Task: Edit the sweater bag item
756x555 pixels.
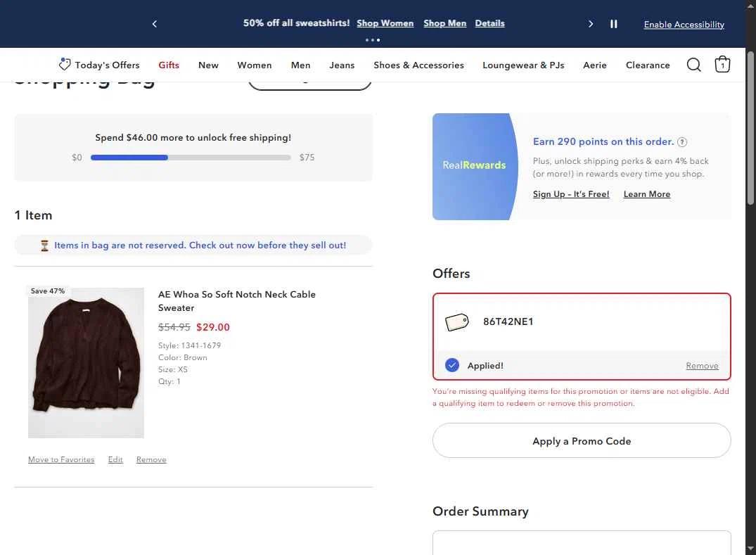Action: (x=115, y=459)
